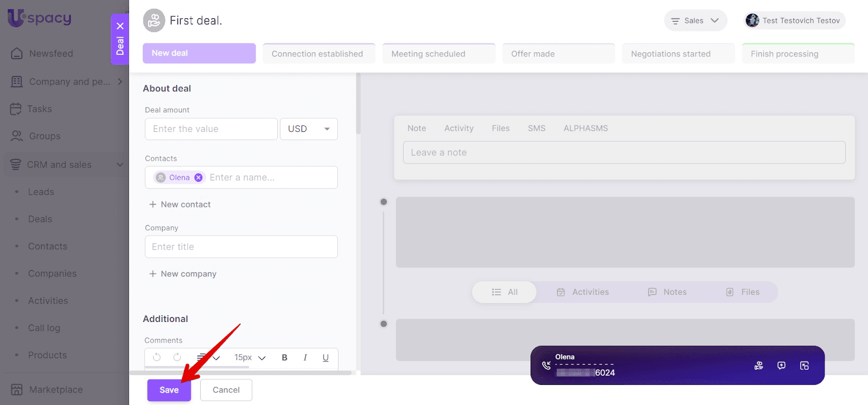The image size is (868, 405).
Task: Select the Connection established stage
Action: click(319, 53)
